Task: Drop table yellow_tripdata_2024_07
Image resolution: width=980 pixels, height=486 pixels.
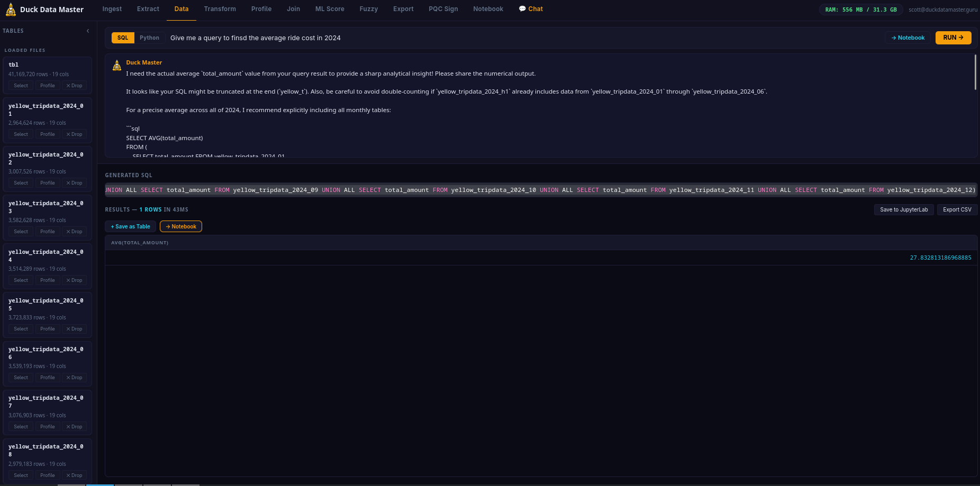Action: click(x=74, y=427)
